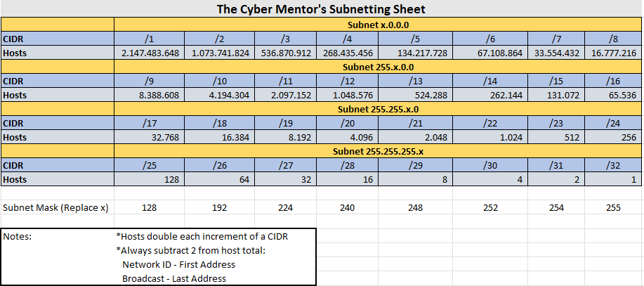The width and height of the screenshot is (644, 286).
Task: Click the 'Subnet 255.255.x.0' header cell
Action: click(378, 109)
